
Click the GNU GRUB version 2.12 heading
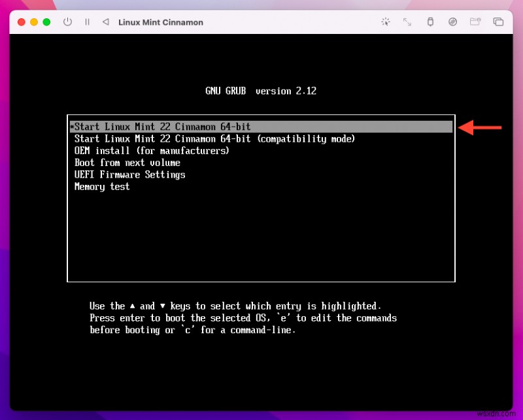pyautogui.click(x=261, y=91)
